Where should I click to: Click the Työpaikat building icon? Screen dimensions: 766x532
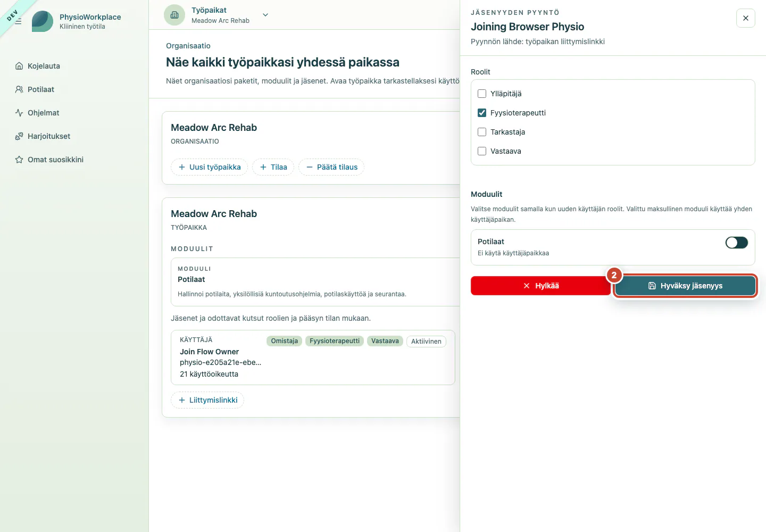(174, 15)
